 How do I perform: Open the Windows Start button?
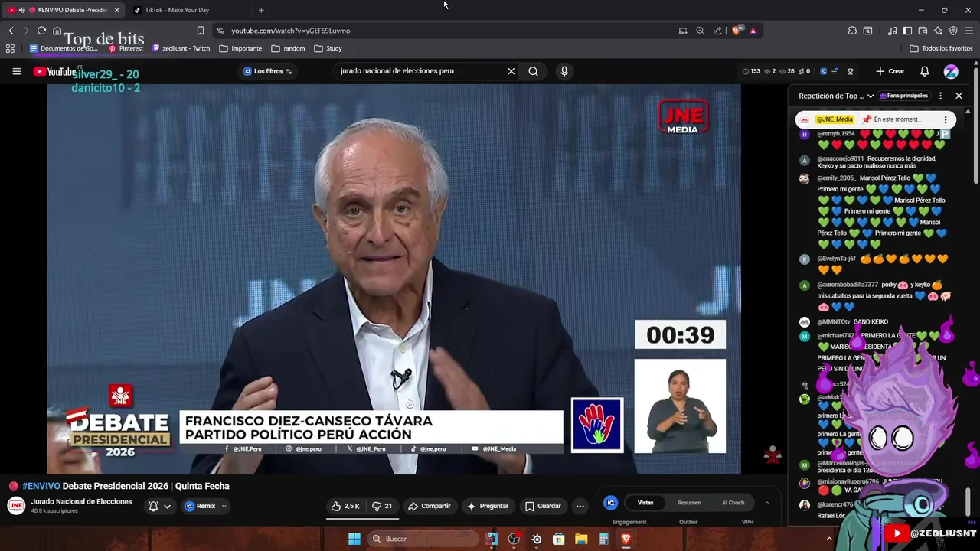pyautogui.click(x=354, y=539)
